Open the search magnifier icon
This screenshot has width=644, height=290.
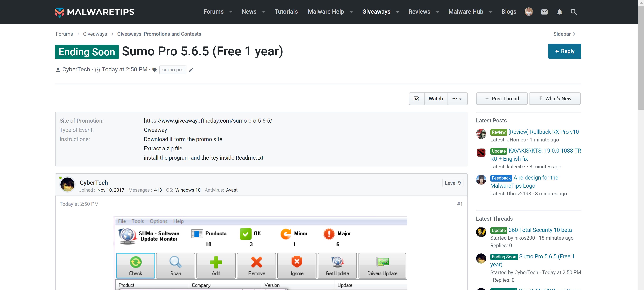pyautogui.click(x=573, y=12)
